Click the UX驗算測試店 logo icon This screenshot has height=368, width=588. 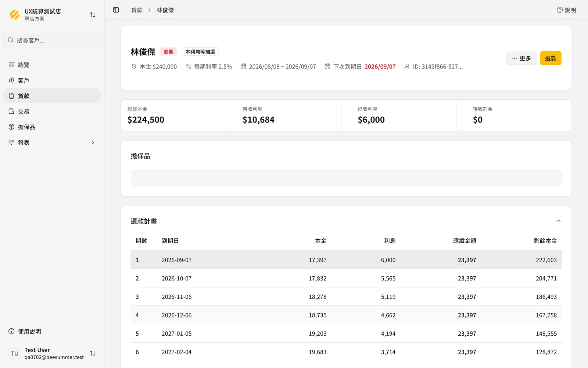click(x=15, y=15)
